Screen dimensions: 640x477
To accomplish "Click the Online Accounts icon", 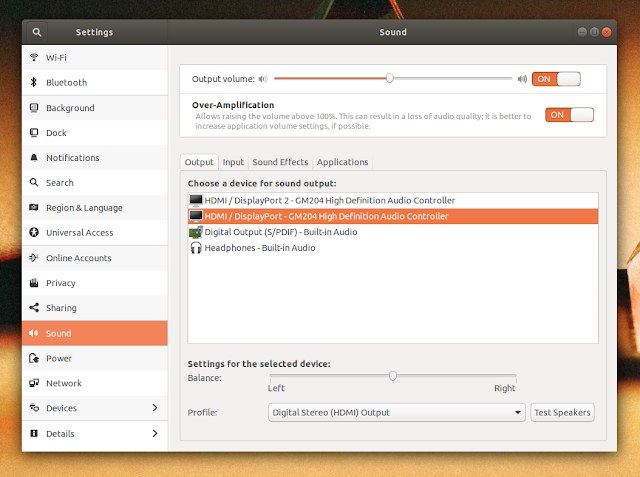I will (34, 257).
